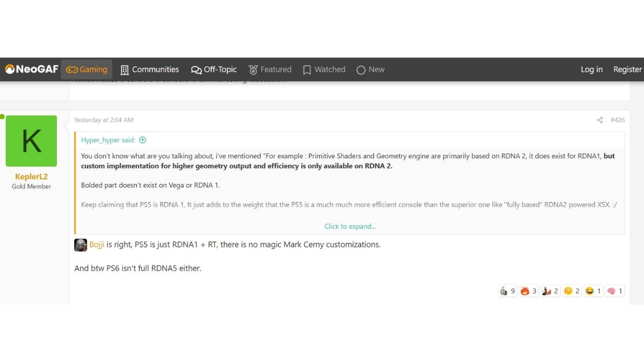644x362 pixels.
Task: Click the Yesterday at 2:04 AM timestamp
Action: [104, 120]
